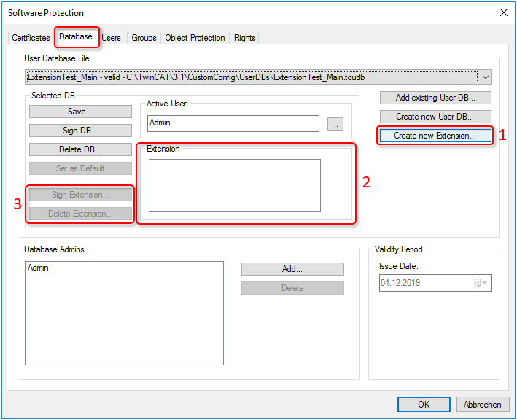
Task: Cancel the dialog with Abbrechen
Action: click(483, 404)
